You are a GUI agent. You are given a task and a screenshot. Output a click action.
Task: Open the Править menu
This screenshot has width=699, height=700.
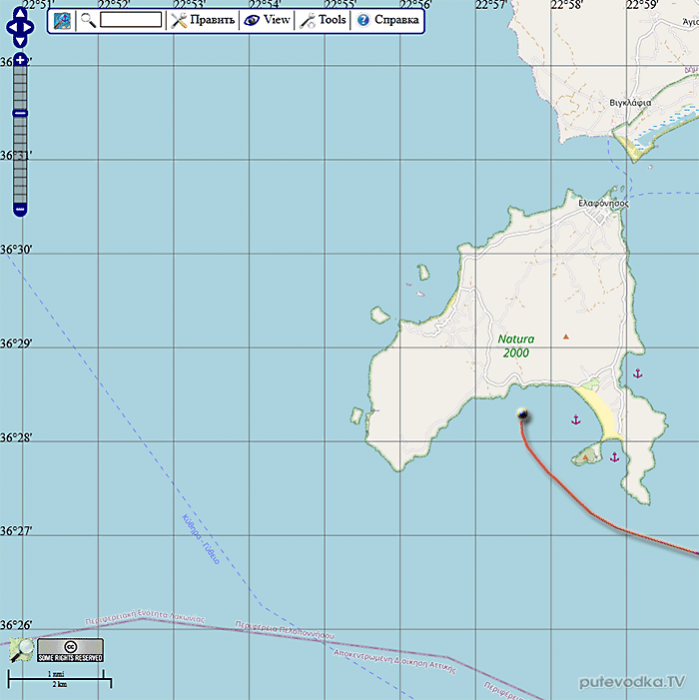coord(203,20)
